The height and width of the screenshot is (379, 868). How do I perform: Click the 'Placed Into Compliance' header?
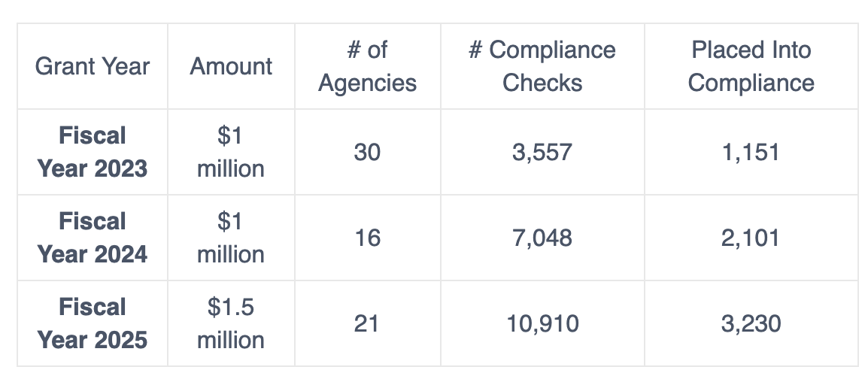click(751, 66)
